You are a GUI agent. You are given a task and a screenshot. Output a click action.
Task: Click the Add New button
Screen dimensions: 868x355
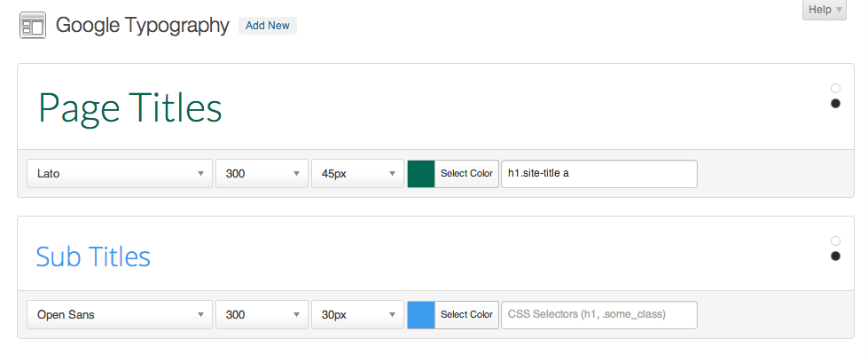click(x=268, y=26)
